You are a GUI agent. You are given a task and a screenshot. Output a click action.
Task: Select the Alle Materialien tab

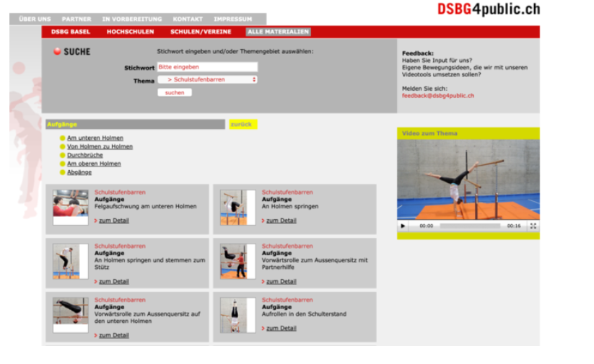[x=278, y=32]
